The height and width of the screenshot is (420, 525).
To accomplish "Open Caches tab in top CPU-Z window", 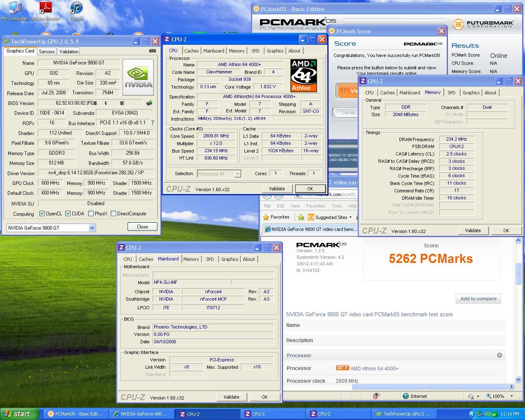I will pyautogui.click(x=191, y=51).
